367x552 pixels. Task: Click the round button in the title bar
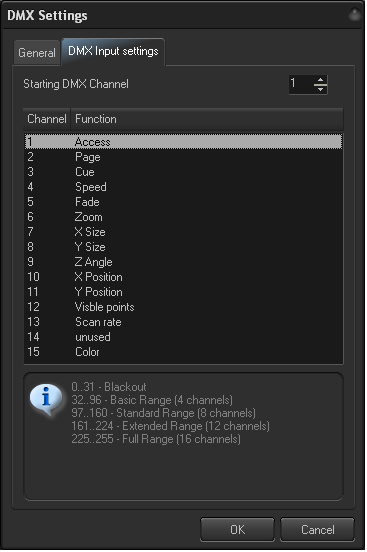pos(355,15)
